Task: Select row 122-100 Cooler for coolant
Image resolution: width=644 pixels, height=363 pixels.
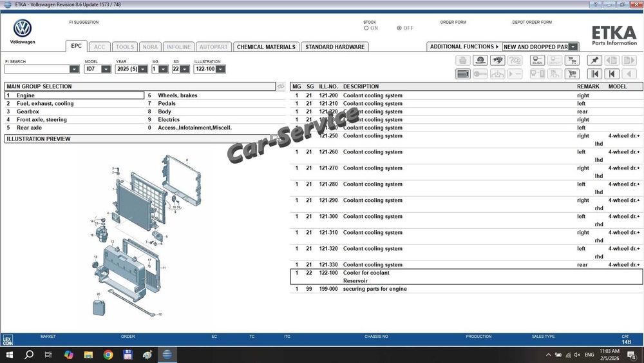Action: coord(467,277)
